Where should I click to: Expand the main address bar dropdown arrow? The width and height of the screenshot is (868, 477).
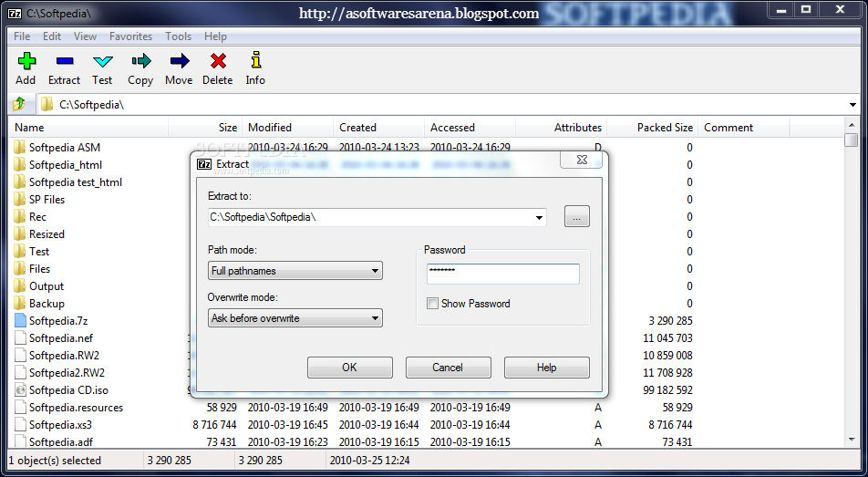(x=852, y=105)
